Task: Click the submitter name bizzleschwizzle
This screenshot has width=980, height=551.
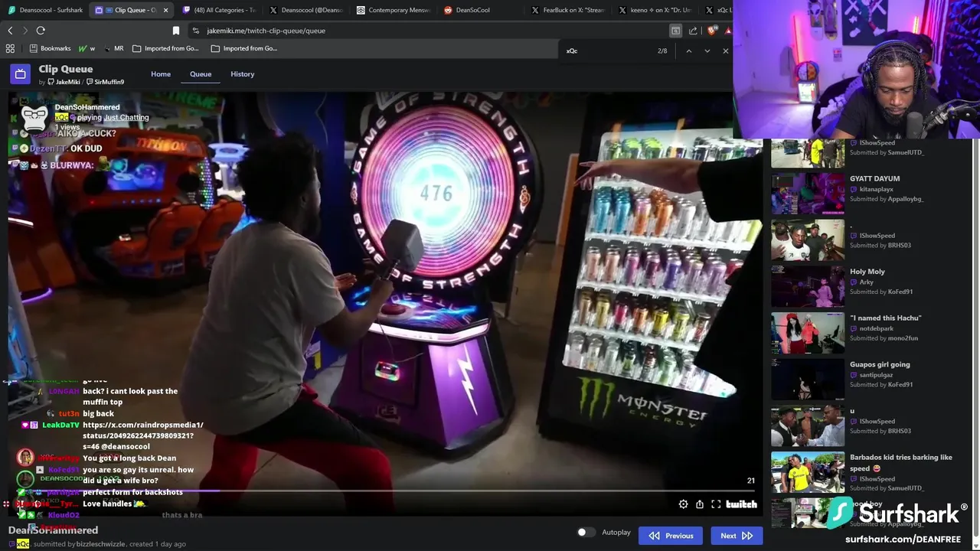Action: point(100,544)
